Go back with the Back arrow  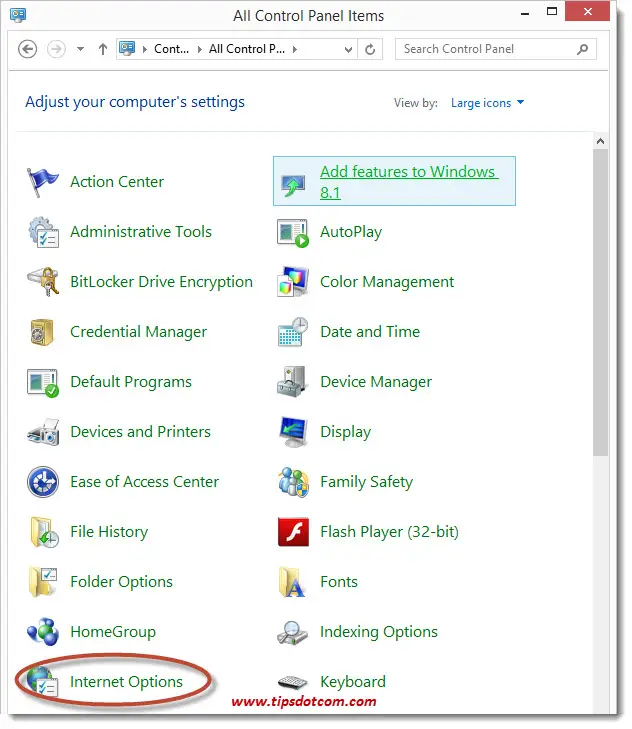pyautogui.click(x=27, y=49)
